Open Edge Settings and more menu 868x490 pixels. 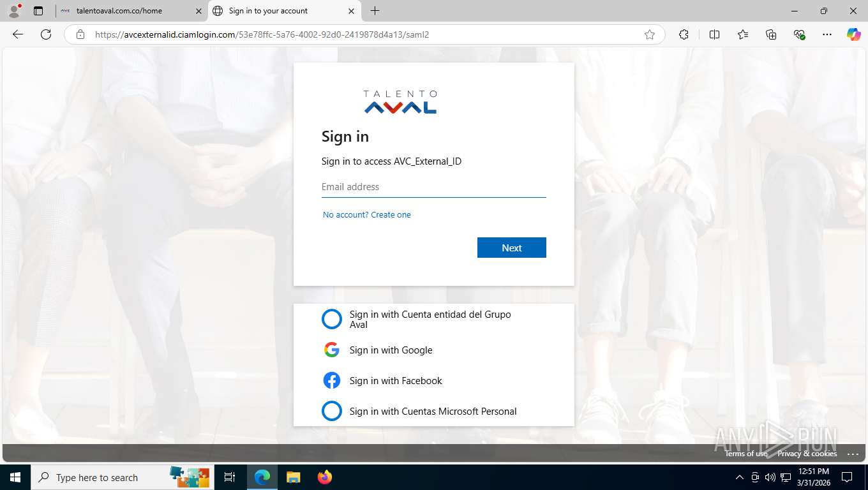[827, 34]
